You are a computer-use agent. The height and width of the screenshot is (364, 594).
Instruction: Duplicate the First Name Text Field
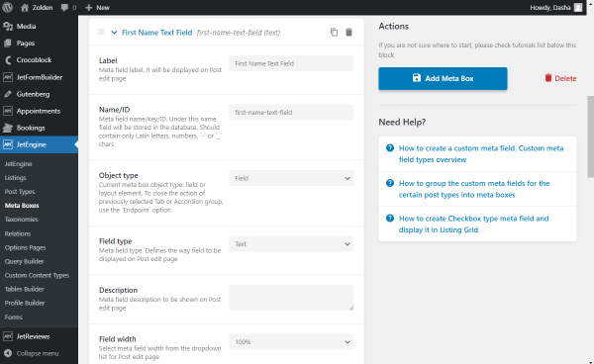click(334, 33)
